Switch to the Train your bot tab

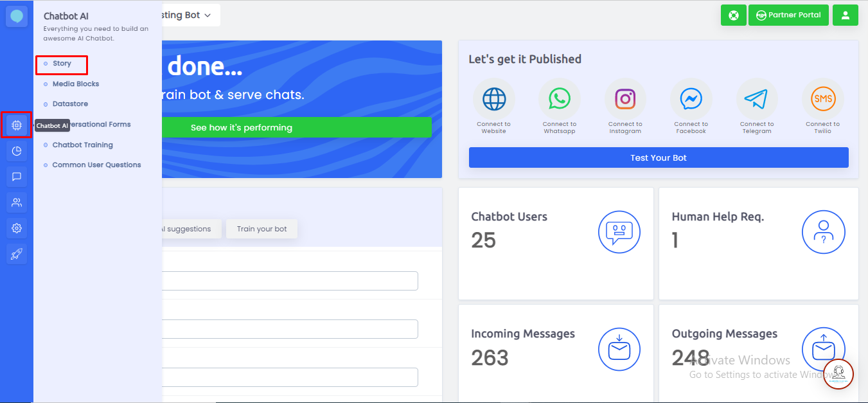261,229
